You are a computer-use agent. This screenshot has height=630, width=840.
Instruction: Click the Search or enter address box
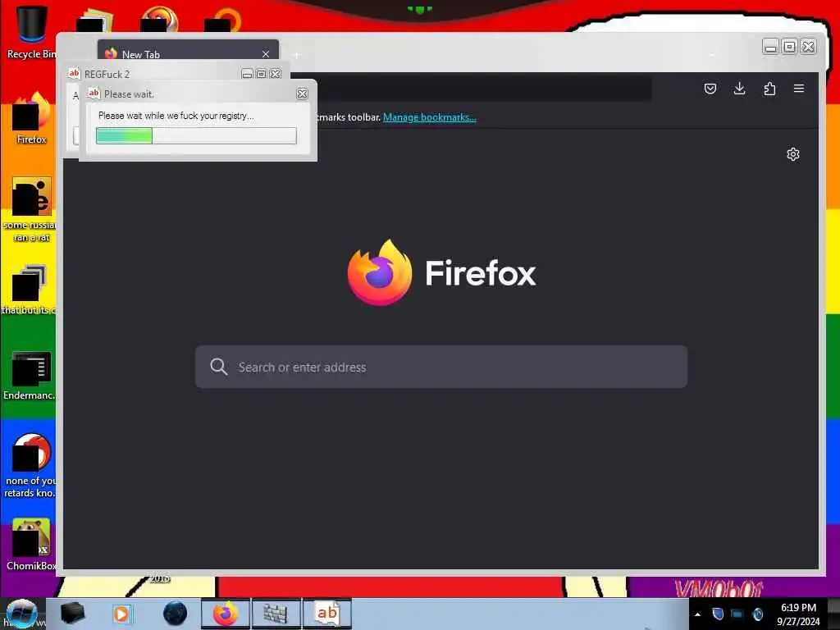[x=441, y=367]
